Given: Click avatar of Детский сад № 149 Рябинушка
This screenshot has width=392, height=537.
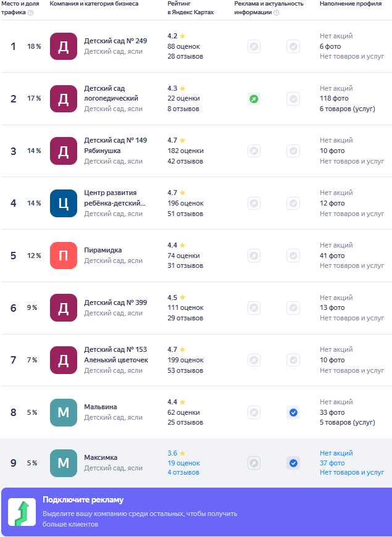Looking at the screenshot, I should [64, 151].
